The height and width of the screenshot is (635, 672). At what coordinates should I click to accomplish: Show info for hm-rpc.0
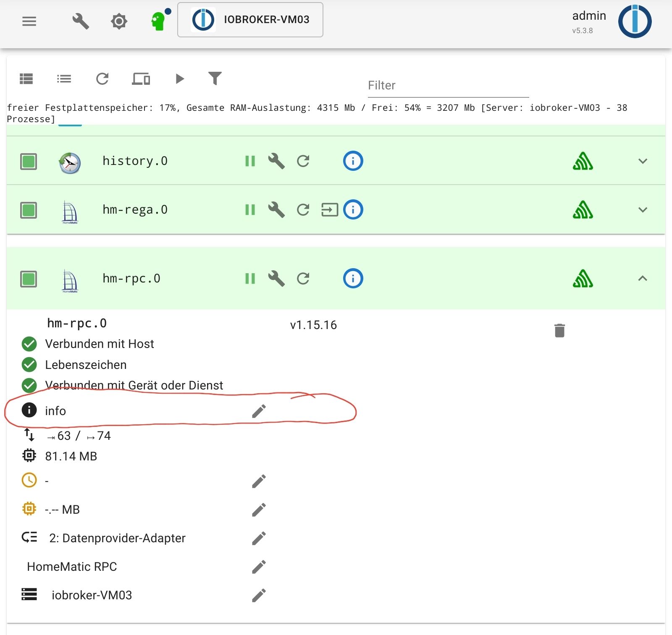353,278
